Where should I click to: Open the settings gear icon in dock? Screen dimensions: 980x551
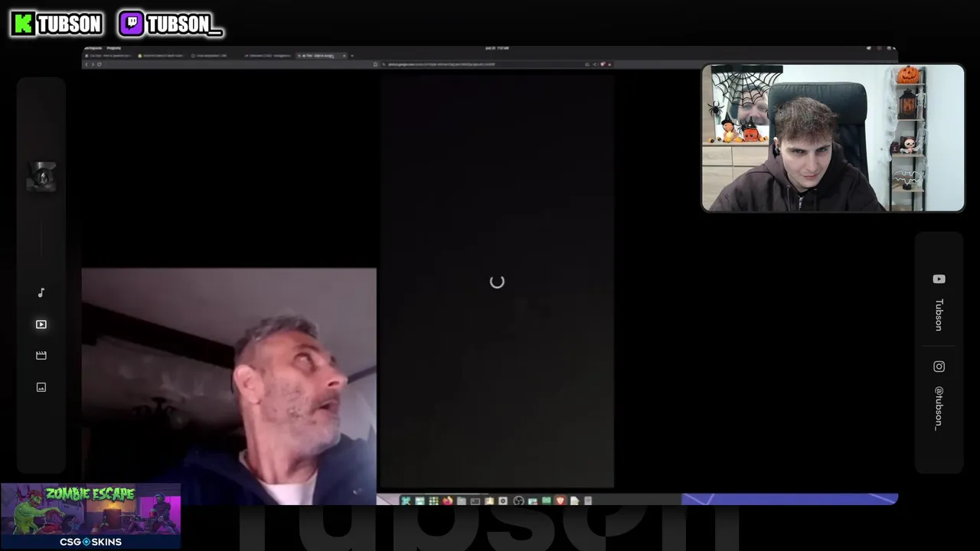click(x=503, y=500)
